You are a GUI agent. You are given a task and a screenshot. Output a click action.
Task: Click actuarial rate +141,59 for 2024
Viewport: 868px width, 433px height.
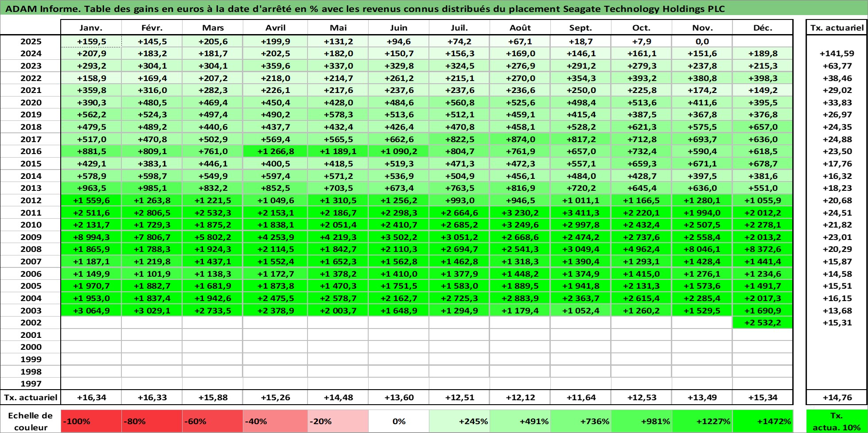(837, 54)
